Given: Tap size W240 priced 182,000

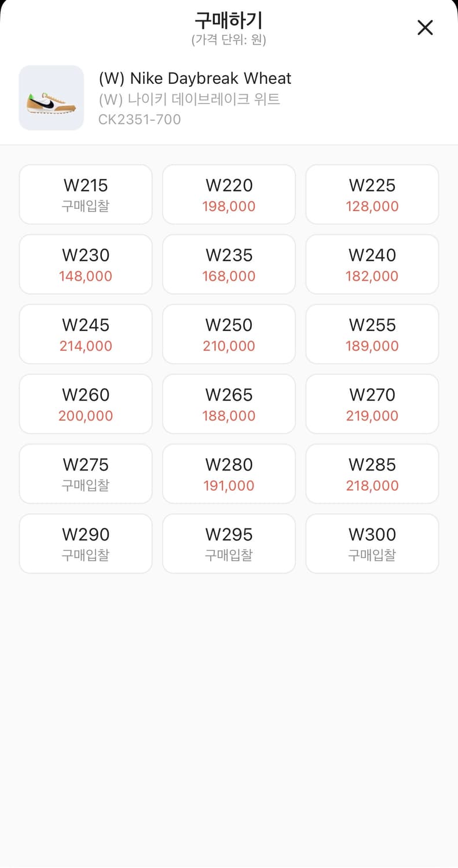Looking at the screenshot, I should [x=372, y=264].
